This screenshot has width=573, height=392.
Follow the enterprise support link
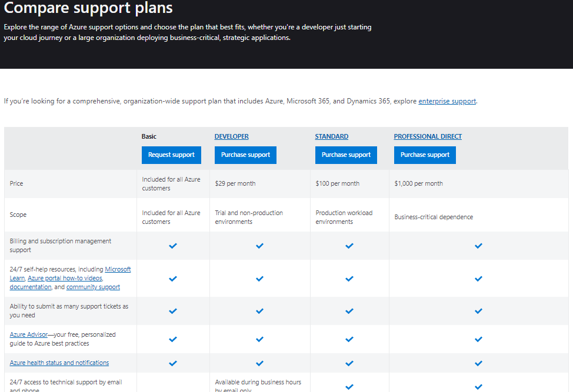click(447, 101)
